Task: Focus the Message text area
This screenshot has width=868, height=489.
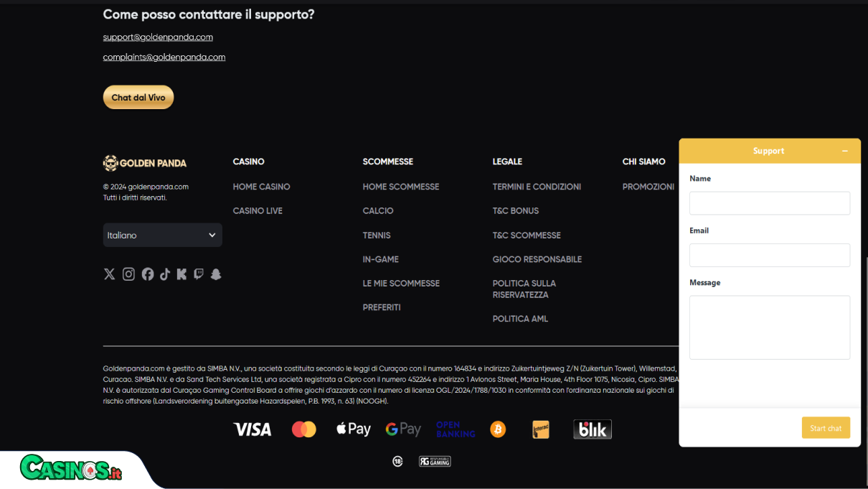Action: pos(770,327)
